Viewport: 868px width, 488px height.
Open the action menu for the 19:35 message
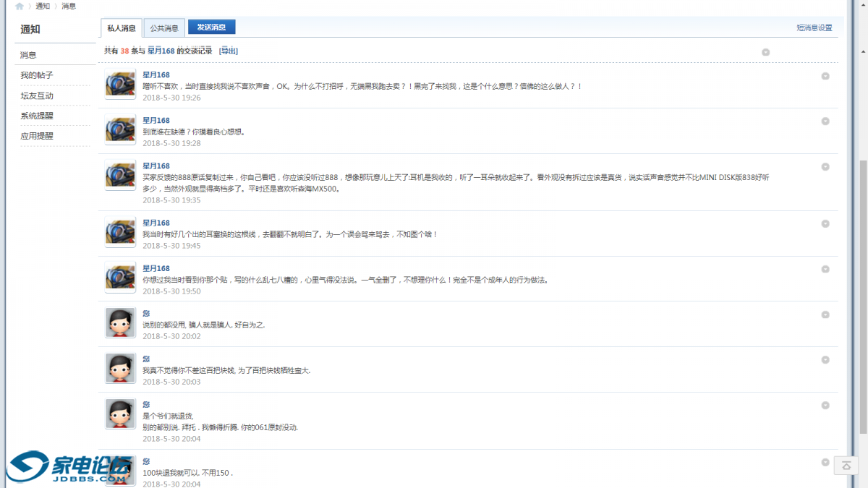825,166
